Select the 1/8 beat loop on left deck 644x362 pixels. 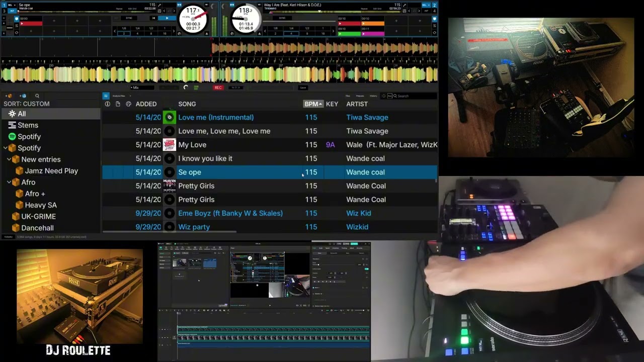pyautogui.click(x=124, y=28)
